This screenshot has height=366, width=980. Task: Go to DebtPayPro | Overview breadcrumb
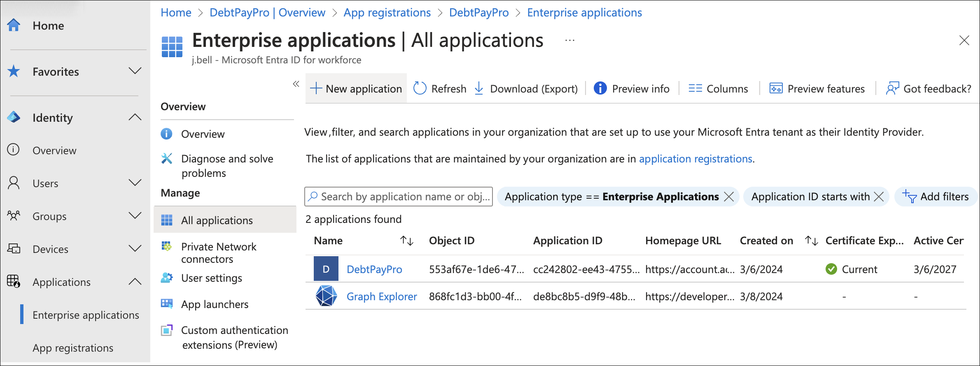[267, 12]
